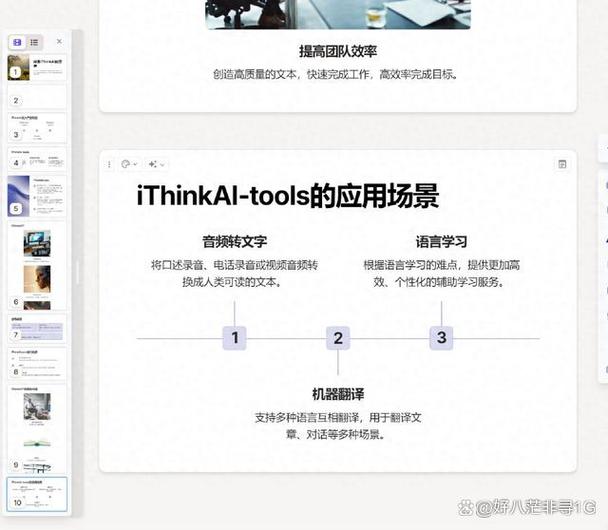This screenshot has height=530, width=608.
Task: Close the slide navigation sidebar
Action: 59,41
